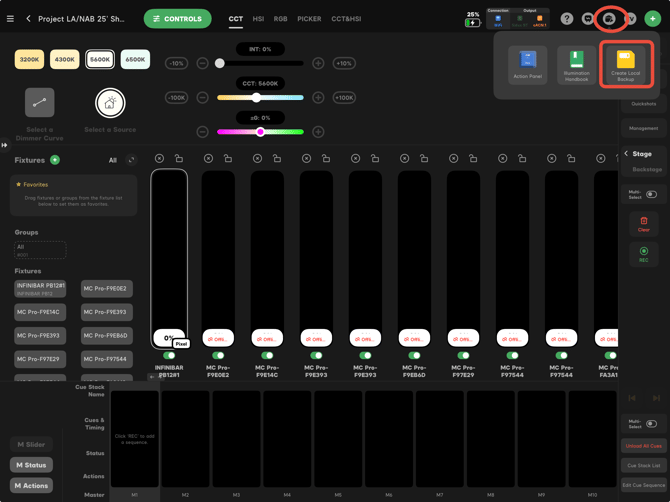
Task: Click X icon above MC Pro-F9E0E2 fader
Action: [x=208, y=159]
